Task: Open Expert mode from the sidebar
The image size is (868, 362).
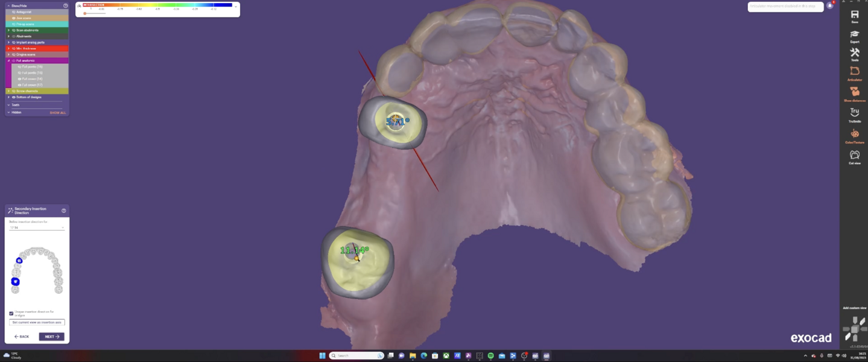Action: point(854,36)
